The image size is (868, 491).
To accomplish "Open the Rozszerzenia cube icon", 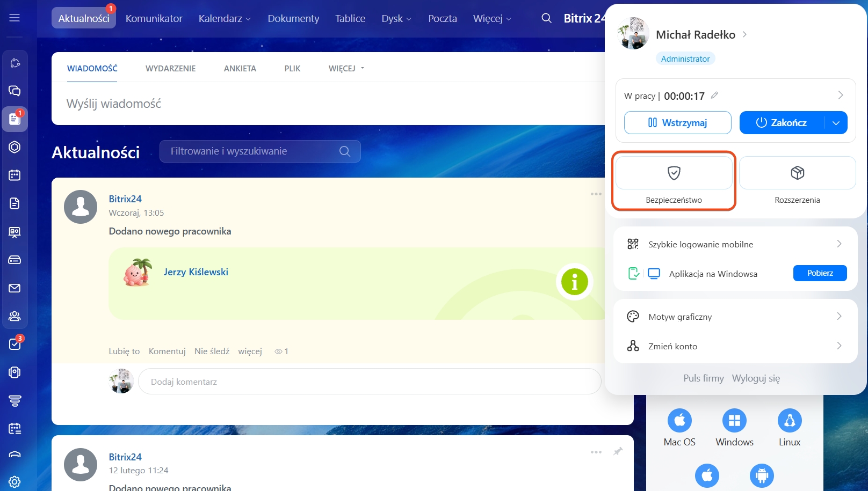I will pos(797,173).
